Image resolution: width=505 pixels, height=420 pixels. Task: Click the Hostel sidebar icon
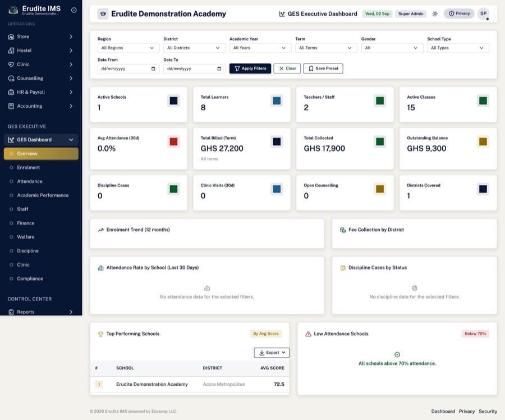11,51
